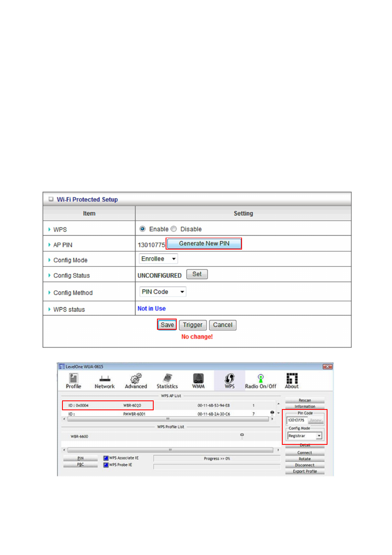Open the Config Method PIN Code dropdown
The image size is (392, 555).
click(x=163, y=292)
